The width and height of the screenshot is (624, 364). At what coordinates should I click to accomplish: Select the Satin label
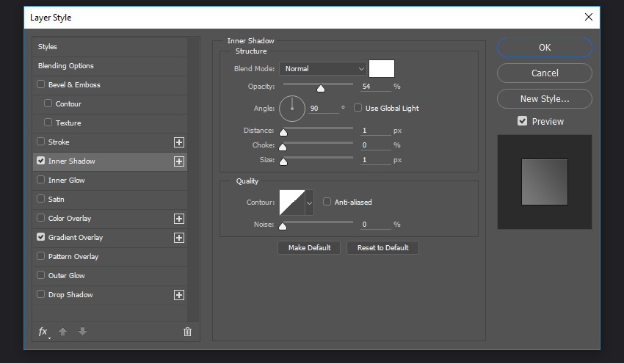[56, 200]
